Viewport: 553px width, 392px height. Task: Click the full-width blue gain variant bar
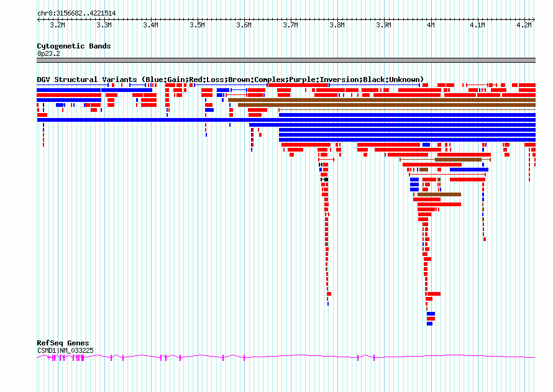pos(286,120)
